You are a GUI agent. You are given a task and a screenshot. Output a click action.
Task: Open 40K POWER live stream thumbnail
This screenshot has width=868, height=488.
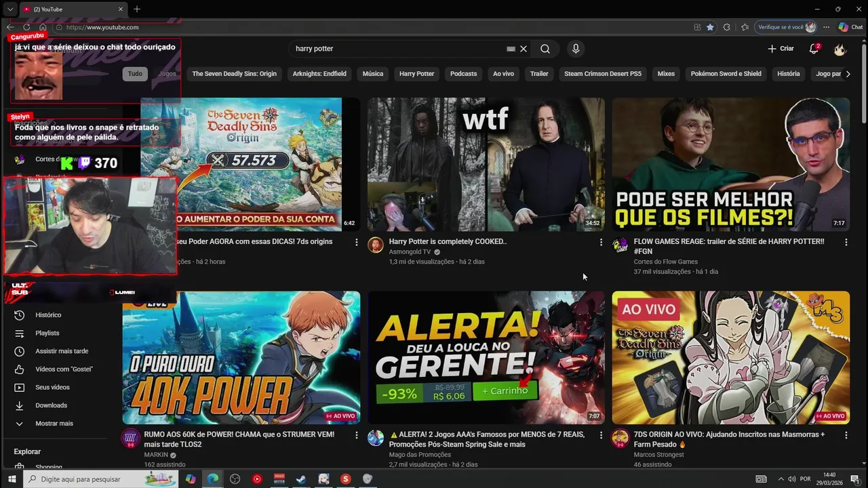coord(241,358)
